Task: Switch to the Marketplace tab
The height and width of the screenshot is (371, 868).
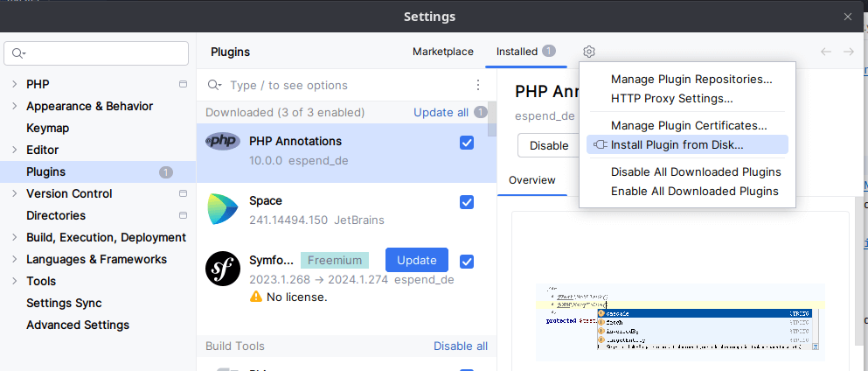Action: pos(442,52)
